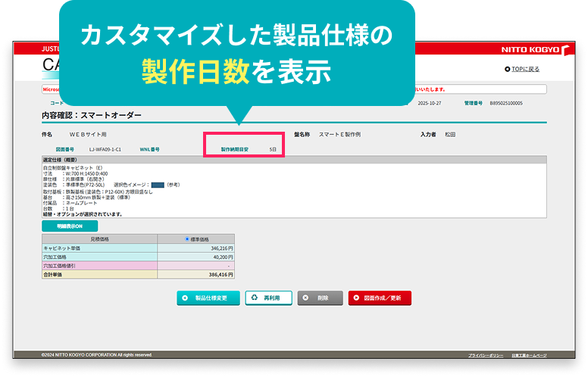Click the 件名 value WEBサイト用
The height and width of the screenshot is (377, 588).
click(x=88, y=134)
